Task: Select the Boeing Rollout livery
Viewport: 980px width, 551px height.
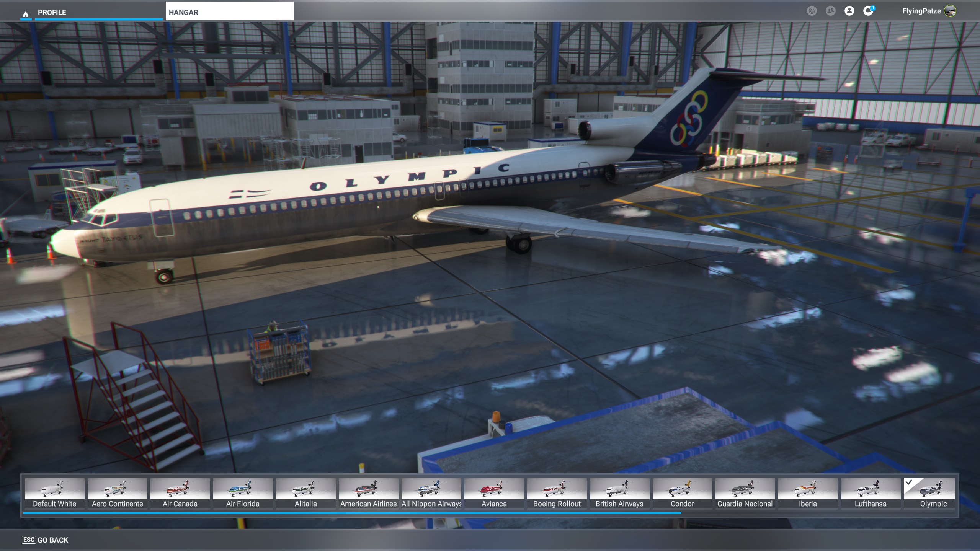Action: tap(557, 493)
